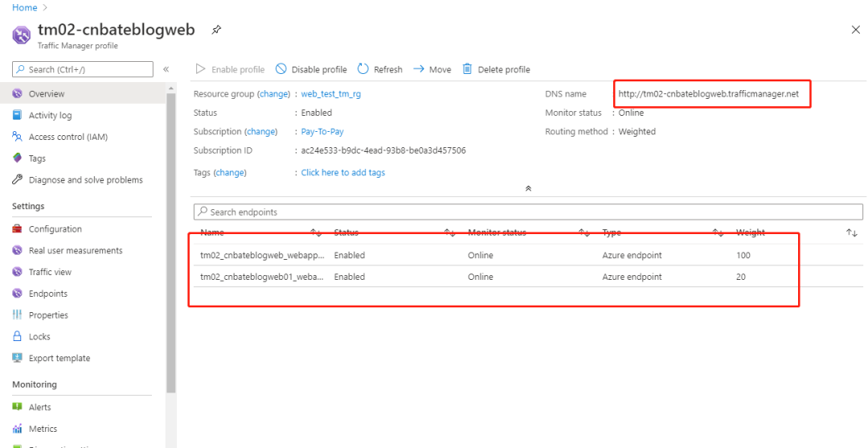Click the DNS name URL text
This screenshot has width=868, height=448.
tap(709, 94)
